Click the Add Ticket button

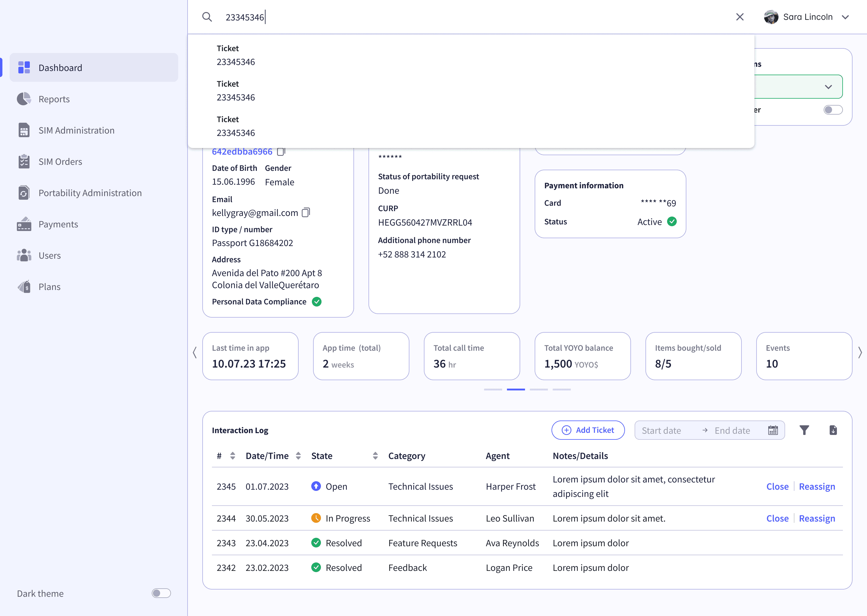pos(588,430)
